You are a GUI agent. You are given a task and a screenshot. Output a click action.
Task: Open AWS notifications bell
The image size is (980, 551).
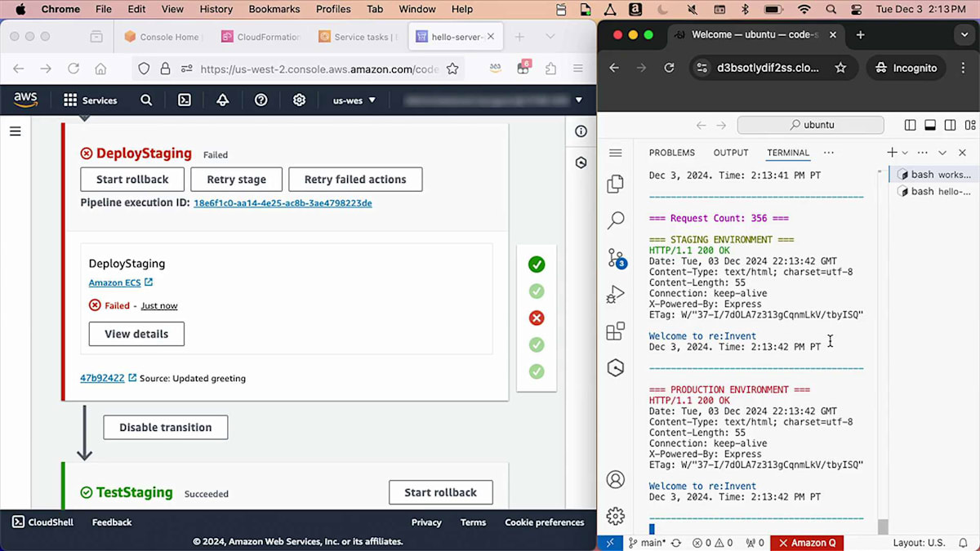pos(223,100)
